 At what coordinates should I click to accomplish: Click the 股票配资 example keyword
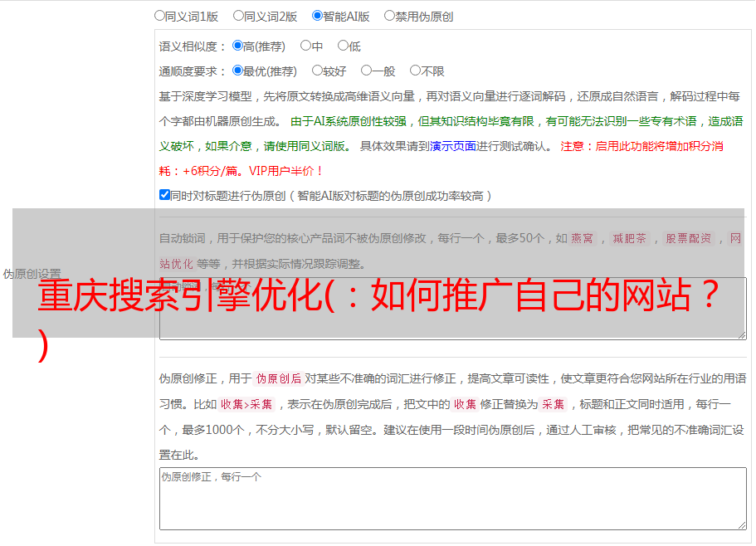tap(689, 238)
